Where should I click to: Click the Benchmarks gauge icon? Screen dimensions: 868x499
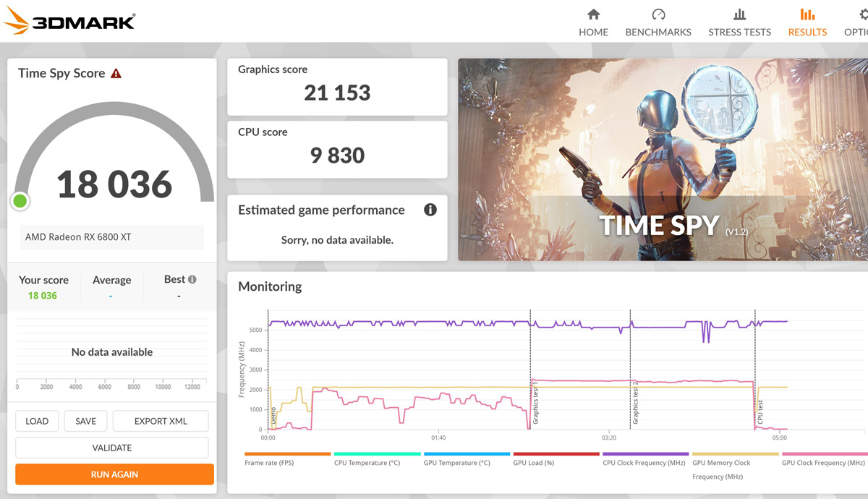coord(658,14)
